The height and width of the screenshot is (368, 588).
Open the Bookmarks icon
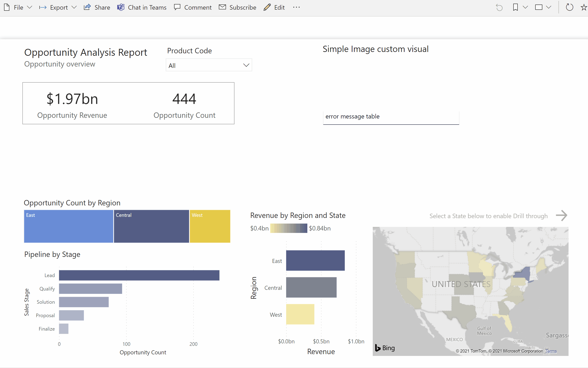[x=516, y=7]
